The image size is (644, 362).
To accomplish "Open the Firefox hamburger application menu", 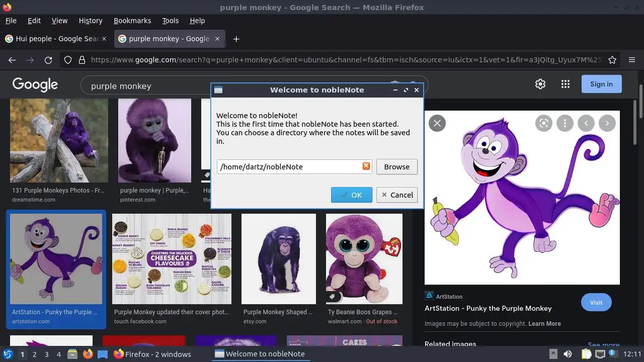I will (x=632, y=60).
